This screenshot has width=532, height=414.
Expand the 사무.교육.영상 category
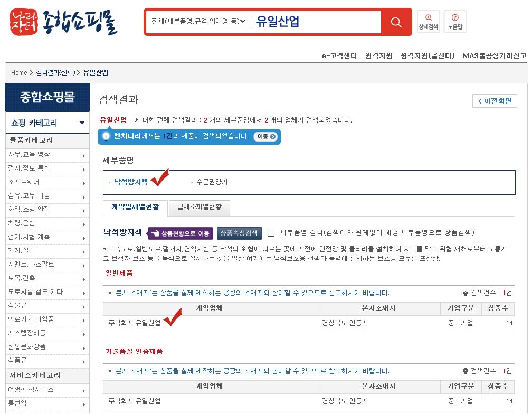[47, 155]
